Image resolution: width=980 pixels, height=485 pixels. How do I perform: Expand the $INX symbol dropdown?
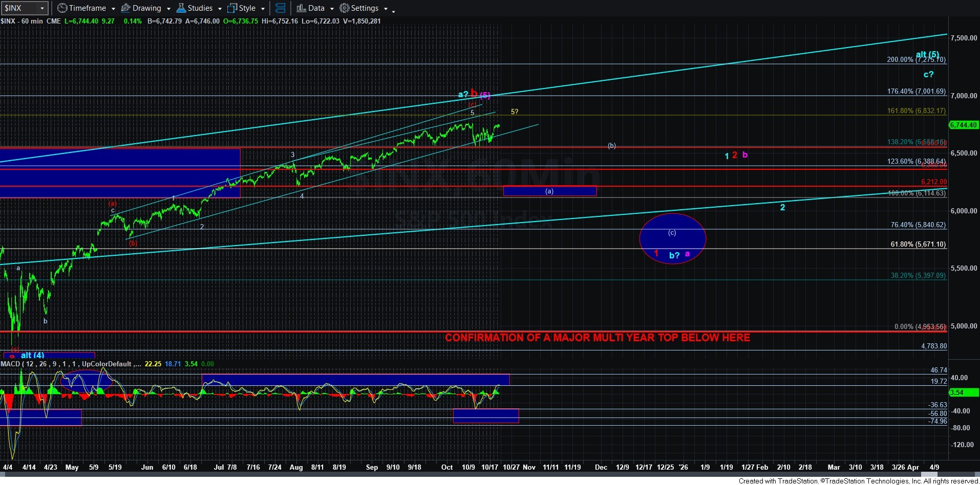tap(41, 8)
